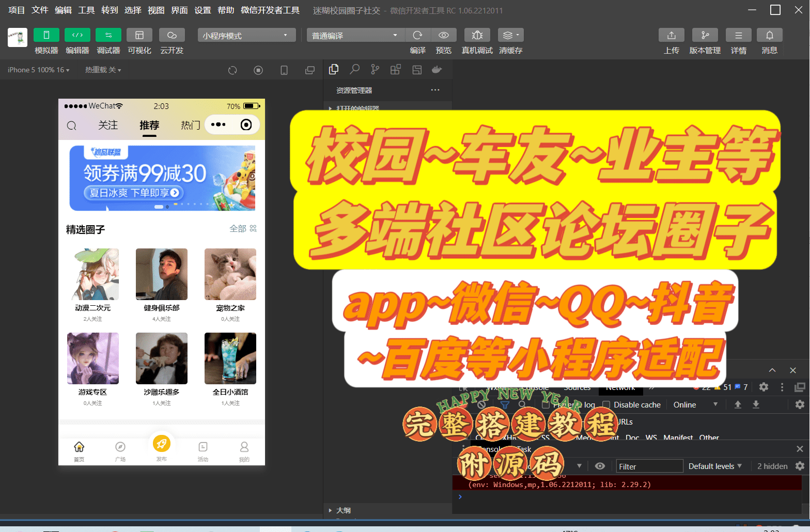Click the preview eye icon
The height and width of the screenshot is (532, 810).
[x=444, y=35]
